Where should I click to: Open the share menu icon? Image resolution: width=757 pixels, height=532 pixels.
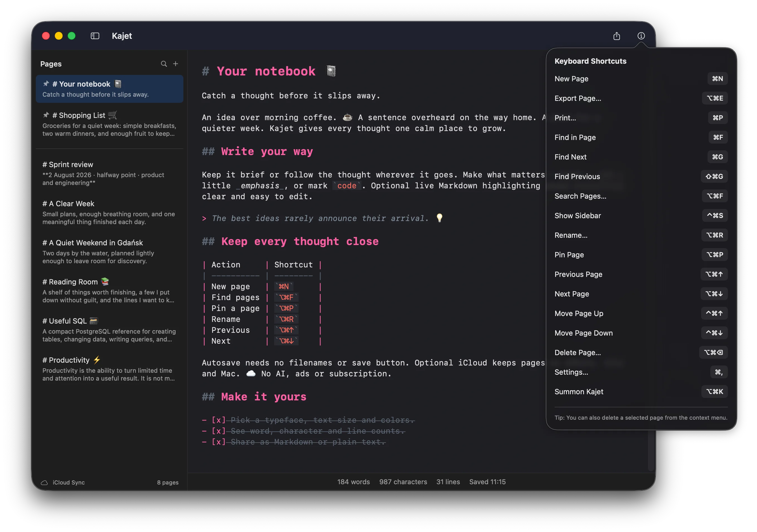(617, 36)
